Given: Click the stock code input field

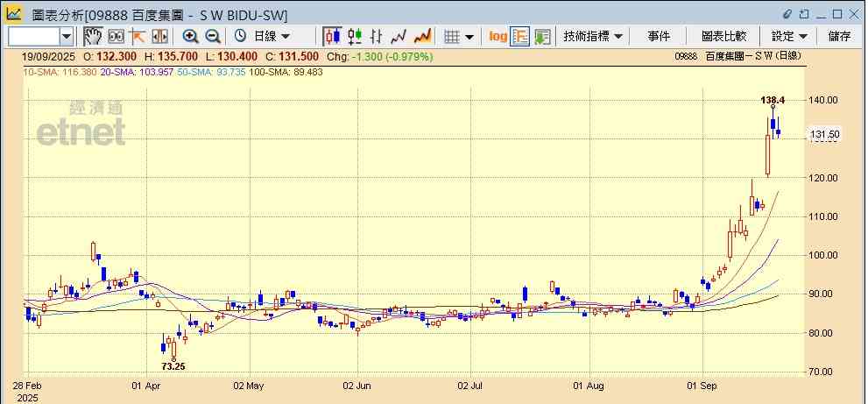Looking at the screenshot, I should click(x=34, y=37).
